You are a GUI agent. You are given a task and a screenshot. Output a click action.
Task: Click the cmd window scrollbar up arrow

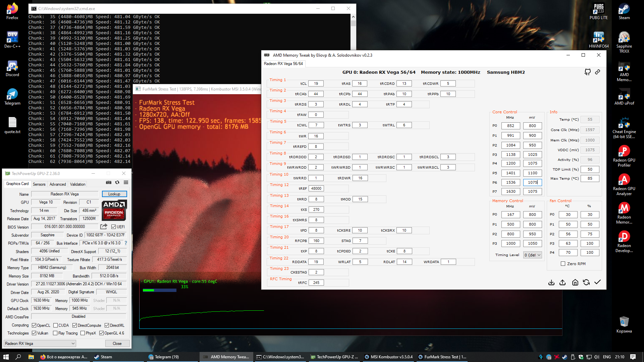[353, 17]
